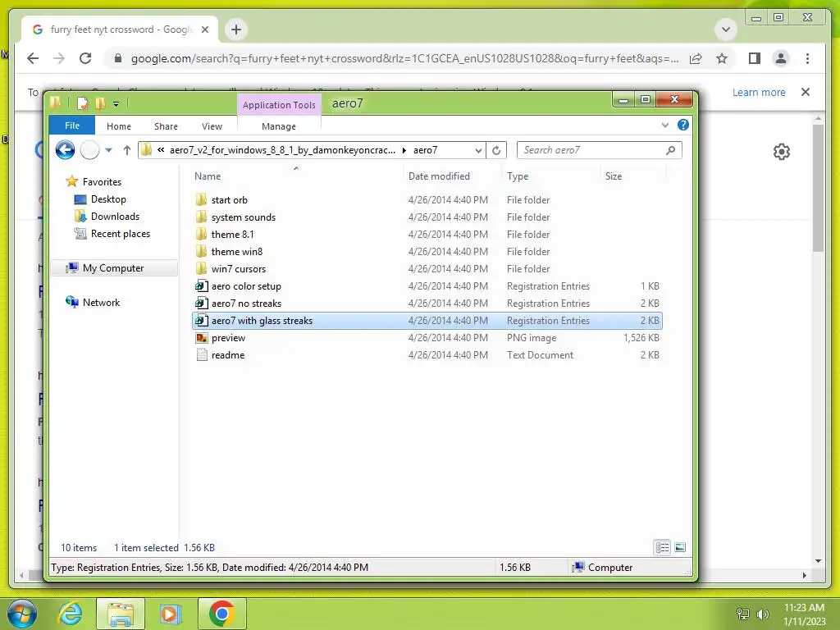This screenshot has height=630, width=840.
Task: Open the File tab
Action: 72,126
